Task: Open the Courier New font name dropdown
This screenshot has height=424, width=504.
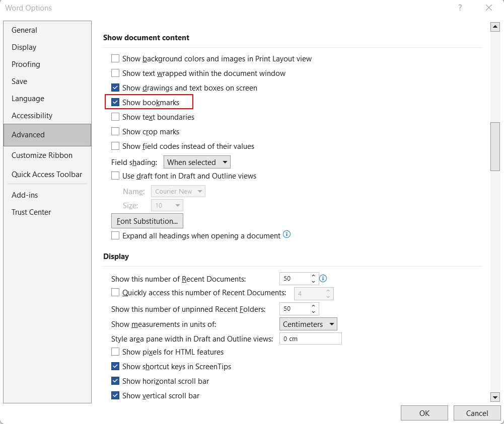Action: 178,191
